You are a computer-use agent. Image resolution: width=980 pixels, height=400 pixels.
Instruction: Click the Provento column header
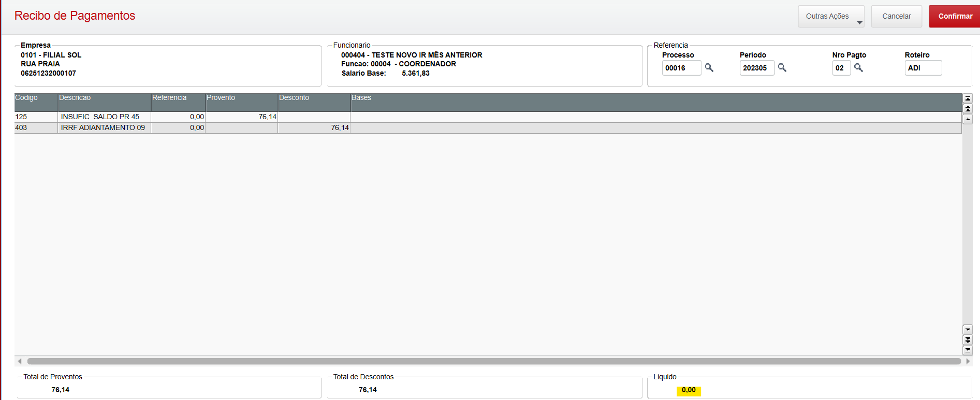241,102
